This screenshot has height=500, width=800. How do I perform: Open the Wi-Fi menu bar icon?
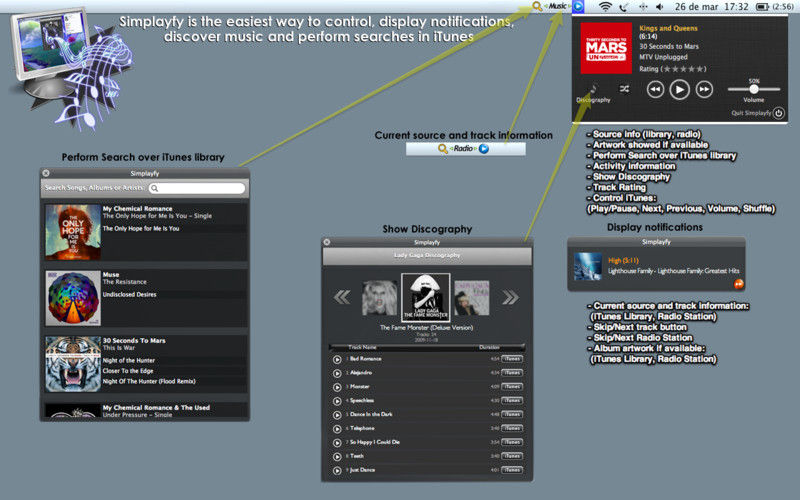pos(605,7)
